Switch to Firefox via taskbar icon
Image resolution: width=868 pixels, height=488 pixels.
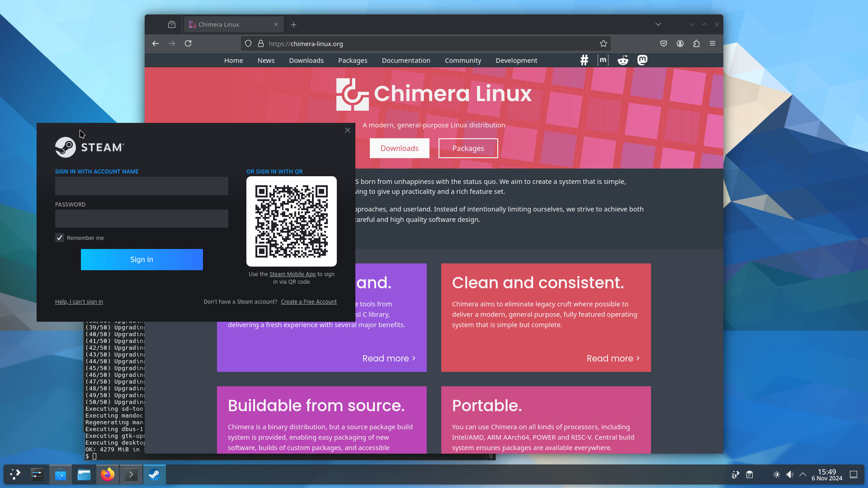(x=108, y=474)
